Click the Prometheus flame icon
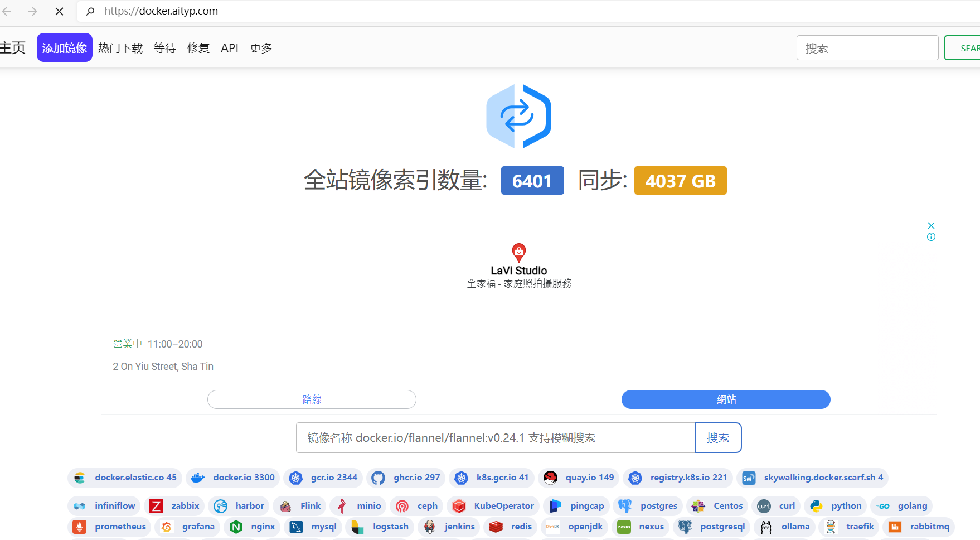The height and width of the screenshot is (540, 980). tap(80, 527)
